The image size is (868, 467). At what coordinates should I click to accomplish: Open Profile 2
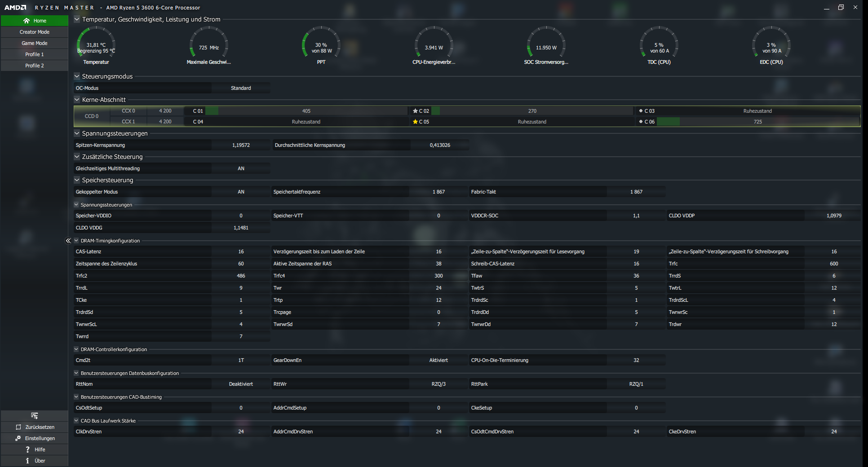coord(35,66)
